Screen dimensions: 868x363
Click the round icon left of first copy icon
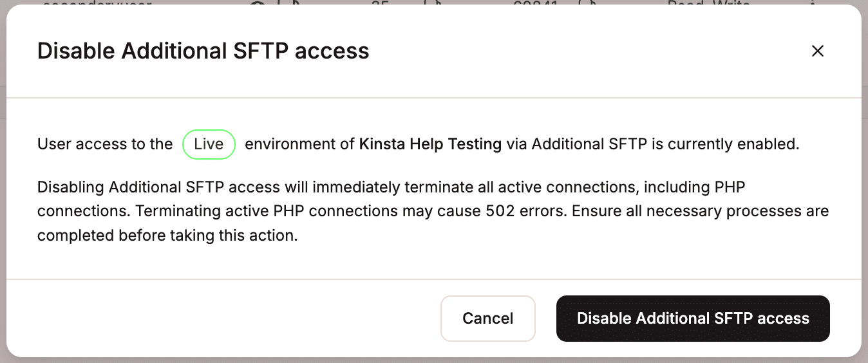point(258,4)
